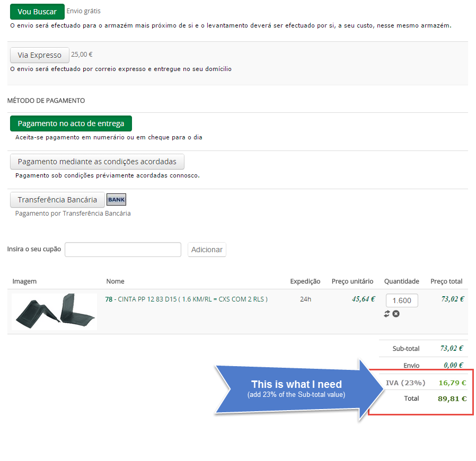Select Pagamento no acto de entrega
The height and width of the screenshot is (461, 476).
click(x=71, y=123)
